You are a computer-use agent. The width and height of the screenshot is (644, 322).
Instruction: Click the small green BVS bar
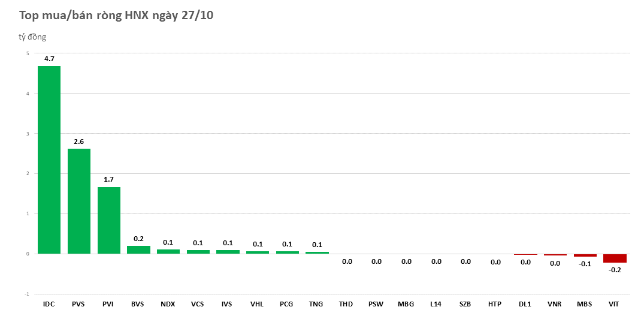[138, 250]
